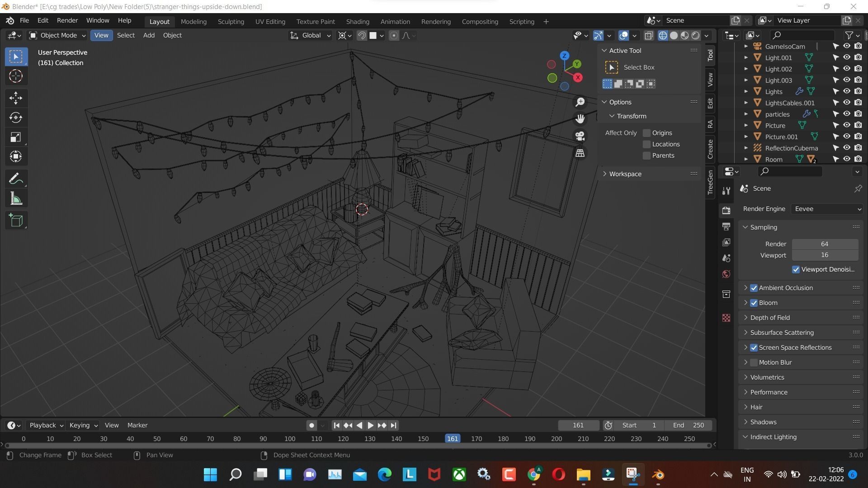This screenshot has height=488, width=868.
Task: Switch to Modeling workspace tab
Action: pyautogui.click(x=193, y=21)
